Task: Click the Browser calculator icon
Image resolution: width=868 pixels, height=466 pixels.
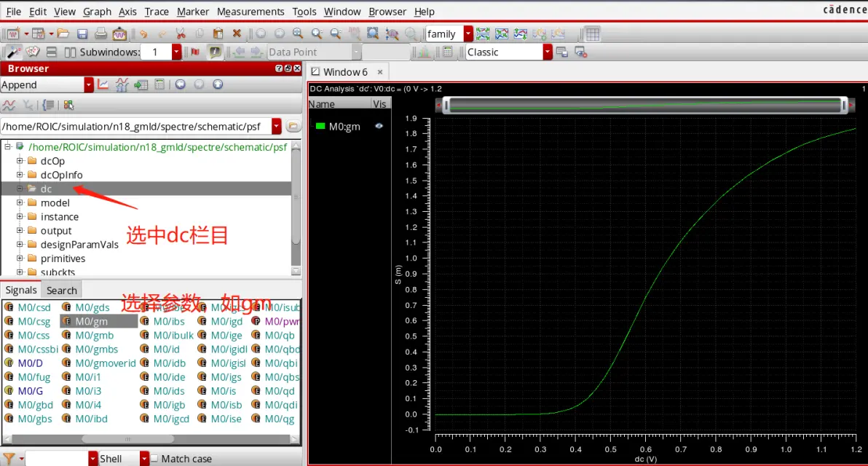Action: (159, 84)
